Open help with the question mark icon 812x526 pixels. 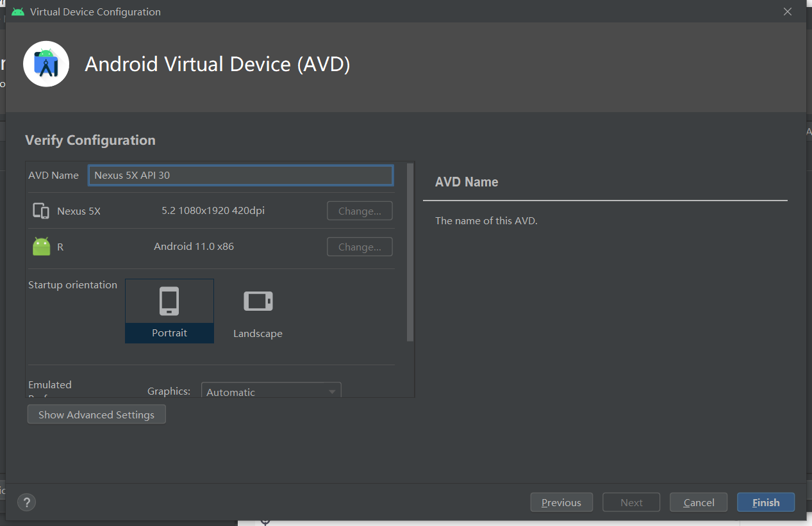pyautogui.click(x=26, y=502)
